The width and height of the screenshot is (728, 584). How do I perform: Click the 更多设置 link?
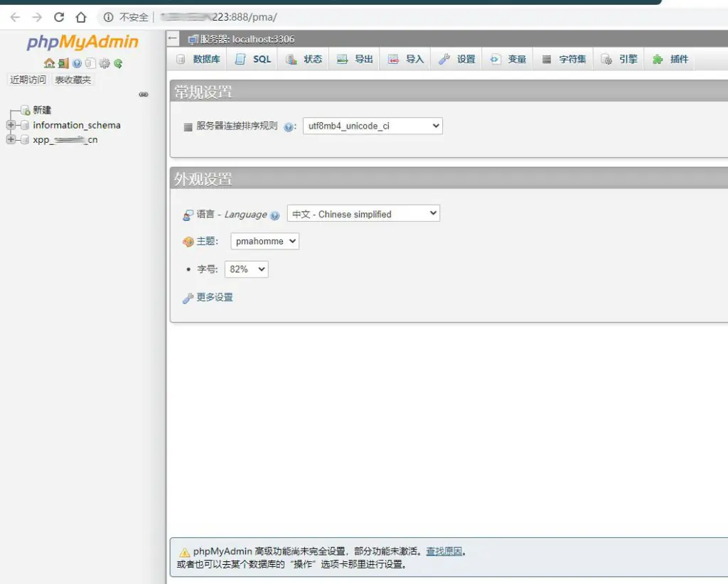215,297
